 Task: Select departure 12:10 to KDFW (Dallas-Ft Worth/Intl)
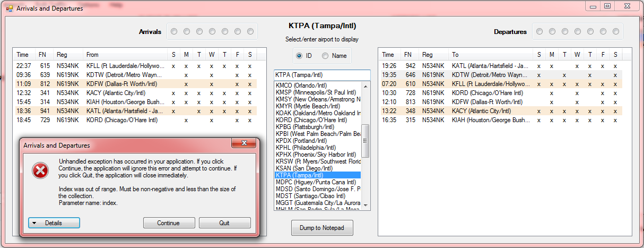[x=501, y=102]
